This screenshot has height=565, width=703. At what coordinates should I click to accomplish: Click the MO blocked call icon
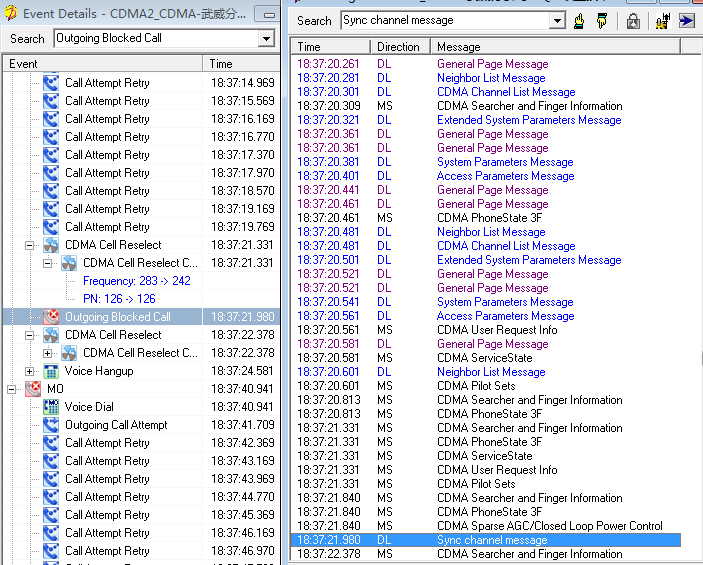[33, 389]
